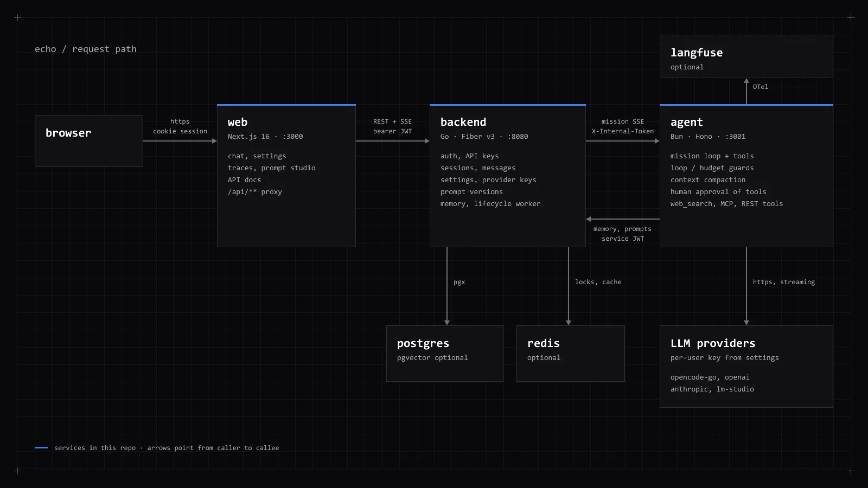Click 'Go · Fiber v3 · :8080' subtitle
This screenshot has height=488, width=868.
tap(484, 137)
